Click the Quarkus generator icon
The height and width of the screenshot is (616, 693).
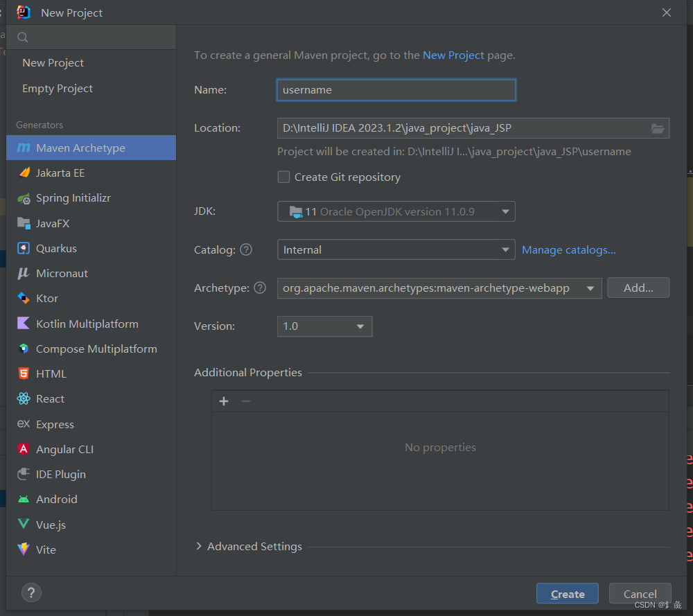24,248
